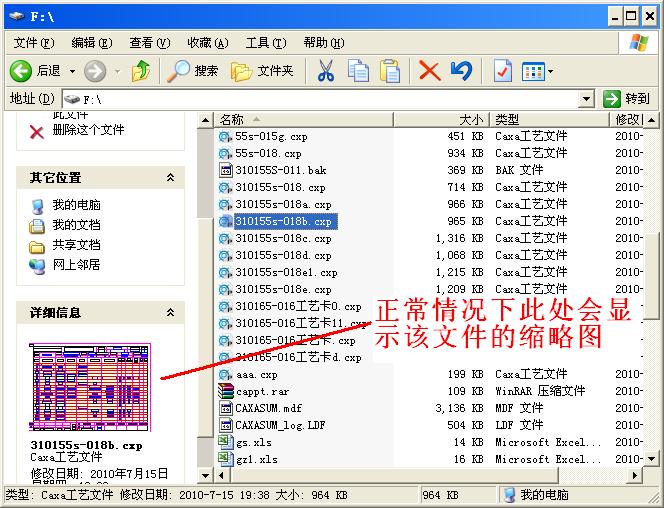The height and width of the screenshot is (508, 664).
Task: Open the Search (搜索) pane
Action: 194,71
